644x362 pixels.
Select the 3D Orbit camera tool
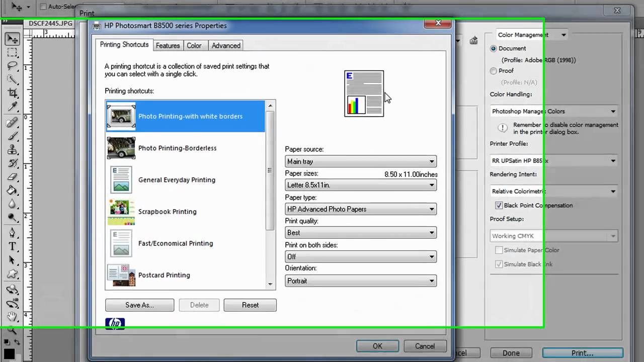tap(13, 303)
